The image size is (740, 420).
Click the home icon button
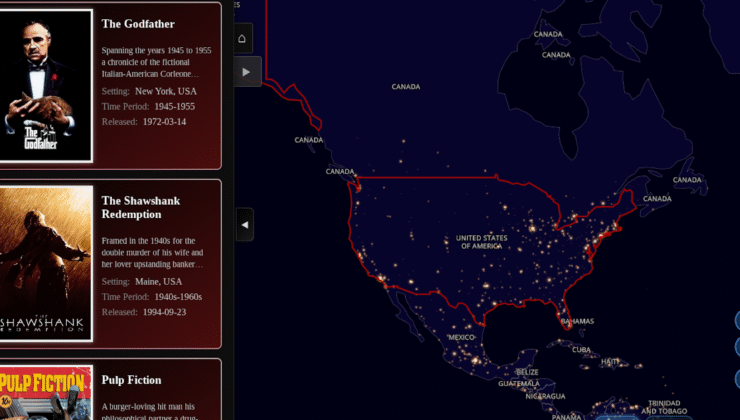point(242,39)
